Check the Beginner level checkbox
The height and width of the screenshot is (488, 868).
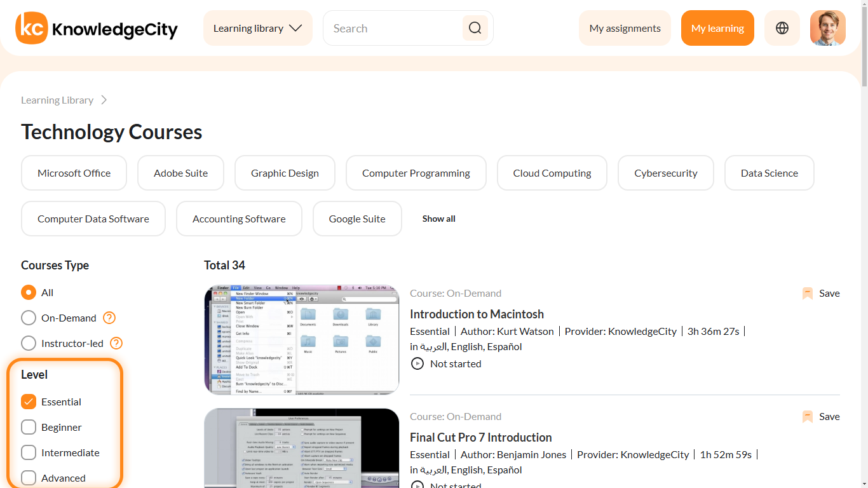click(x=29, y=427)
